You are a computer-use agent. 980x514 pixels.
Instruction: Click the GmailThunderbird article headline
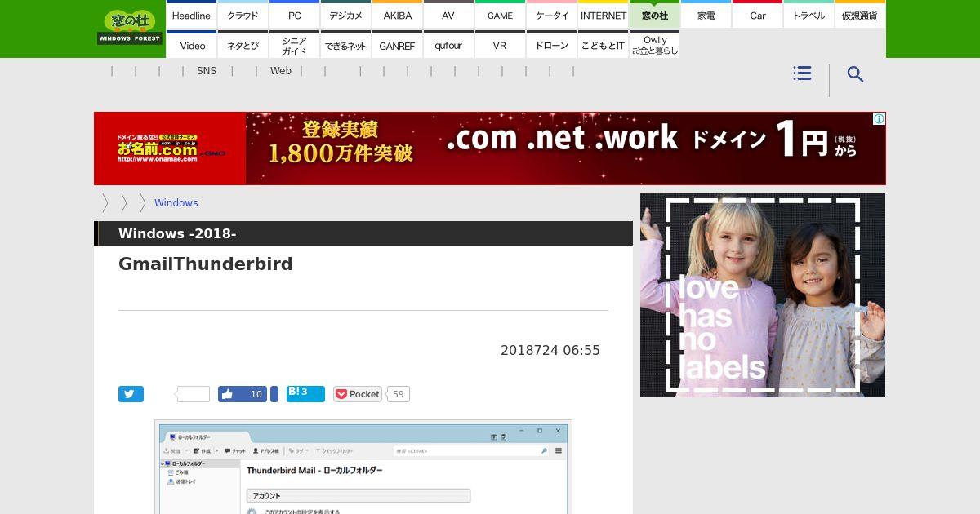tap(205, 264)
